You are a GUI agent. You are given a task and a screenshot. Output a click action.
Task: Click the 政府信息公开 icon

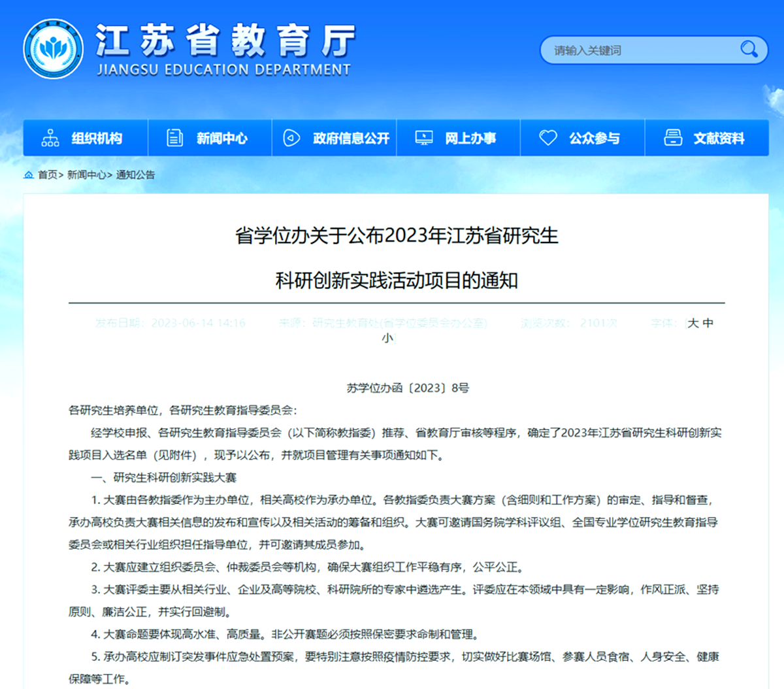click(x=291, y=138)
